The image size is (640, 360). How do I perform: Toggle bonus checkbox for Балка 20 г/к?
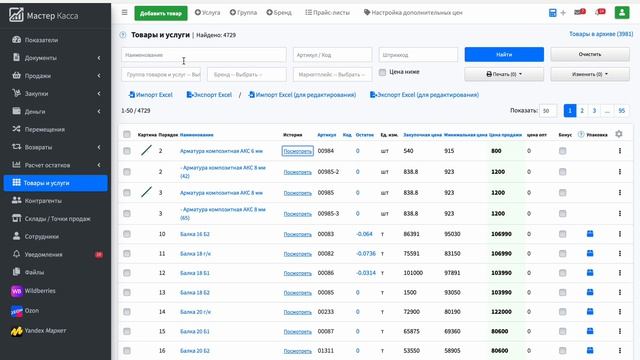[562, 312]
